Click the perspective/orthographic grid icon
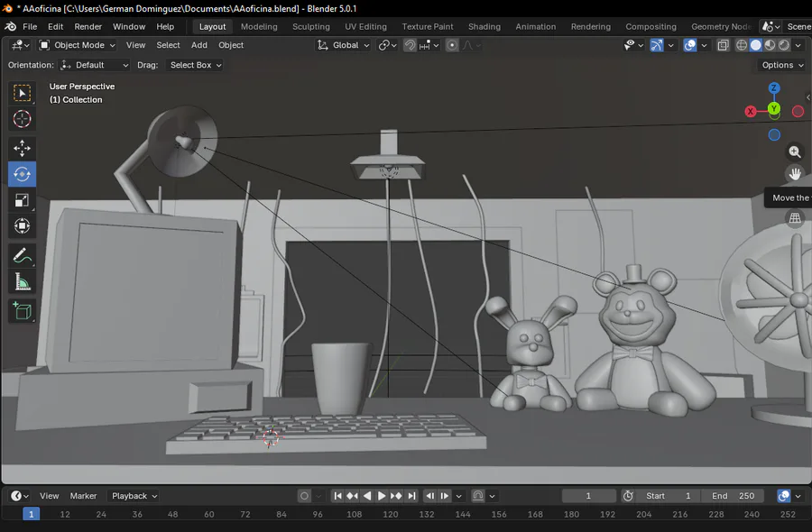 pyautogui.click(x=795, y=218)
